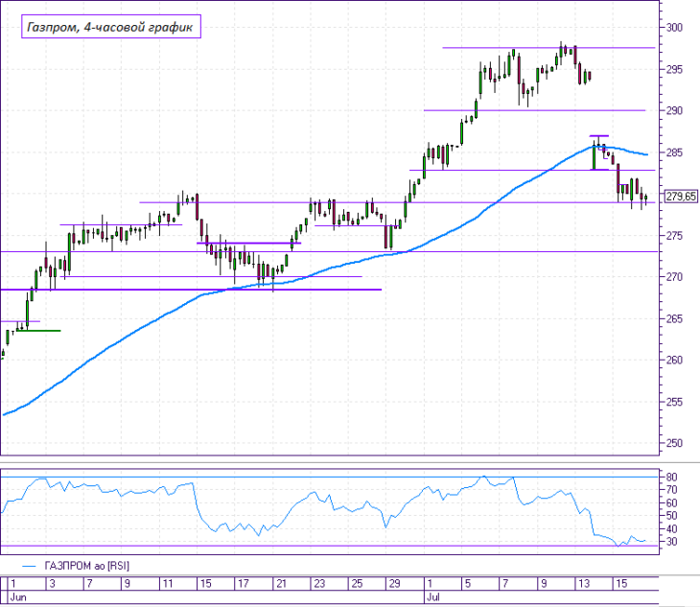This screenshot has height=607, width=700.
Task: Click the current price label 279,65
Action: 681,197
